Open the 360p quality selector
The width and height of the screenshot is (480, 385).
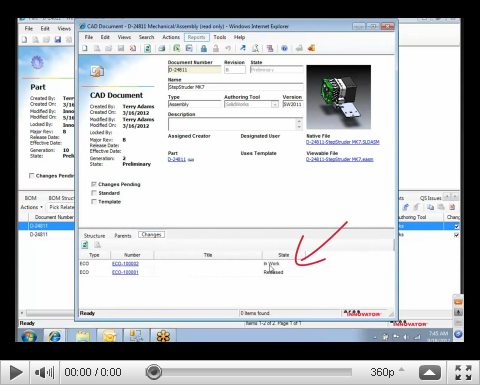pyautogui.click(x=387, y=372)
